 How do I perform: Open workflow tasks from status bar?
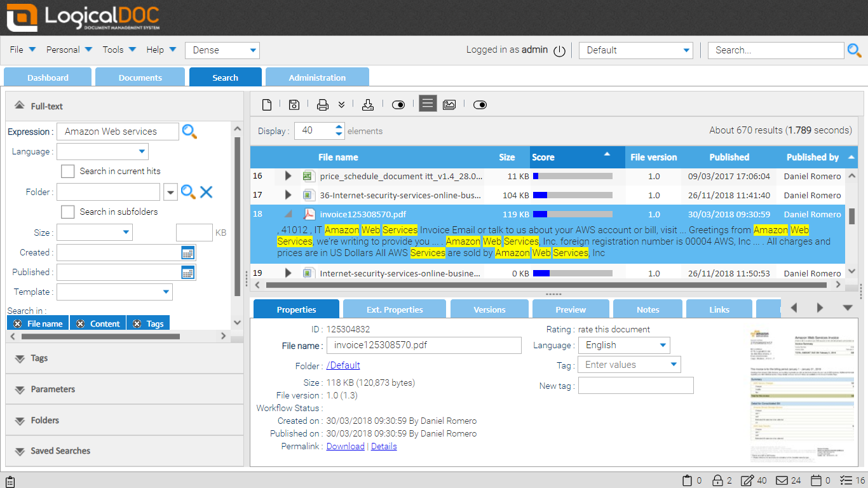tap(845, 480)
